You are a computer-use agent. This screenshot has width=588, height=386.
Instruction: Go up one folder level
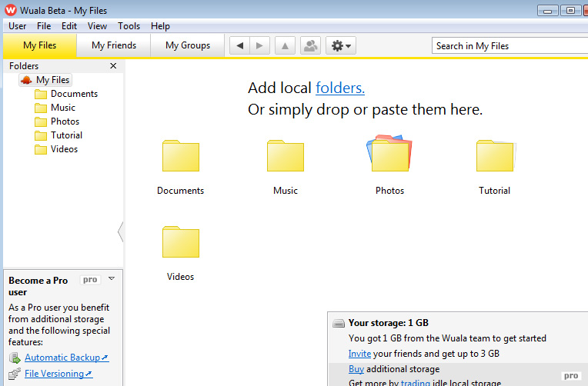pos(285,46)
